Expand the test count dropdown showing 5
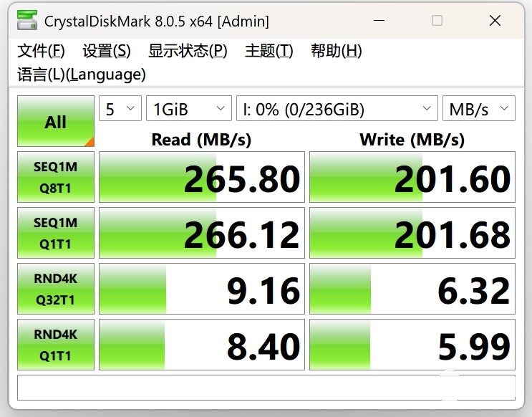 pyautogui.click(x=120, y=108)
